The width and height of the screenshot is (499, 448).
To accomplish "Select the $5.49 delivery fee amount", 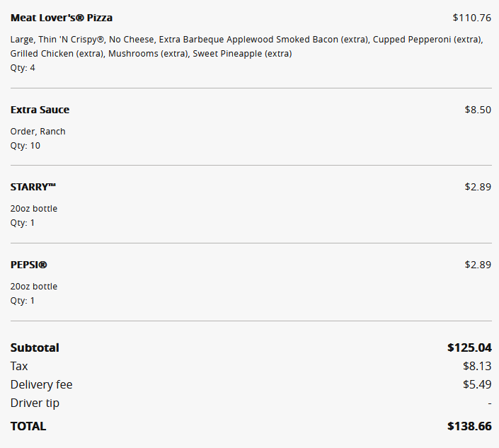I will 477,384.
